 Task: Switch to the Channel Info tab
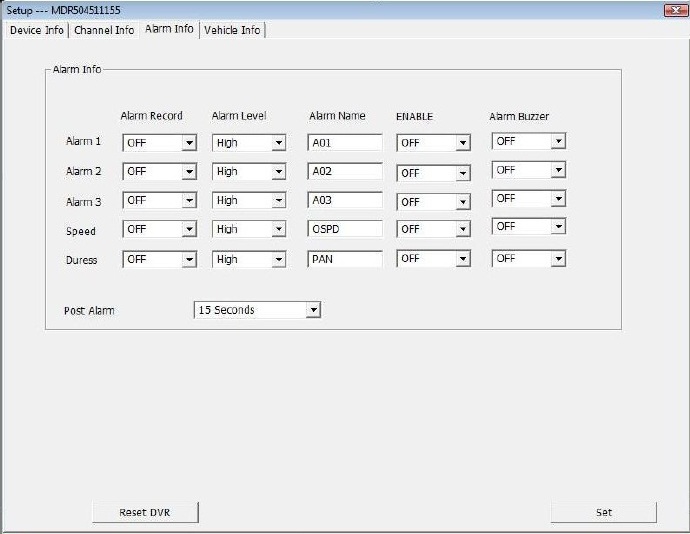(x=104, y=30)
